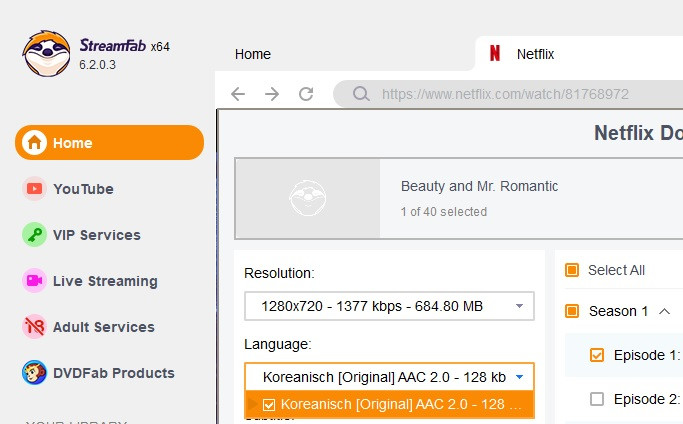Click the DVDFab Products icon

coord(35,373)
